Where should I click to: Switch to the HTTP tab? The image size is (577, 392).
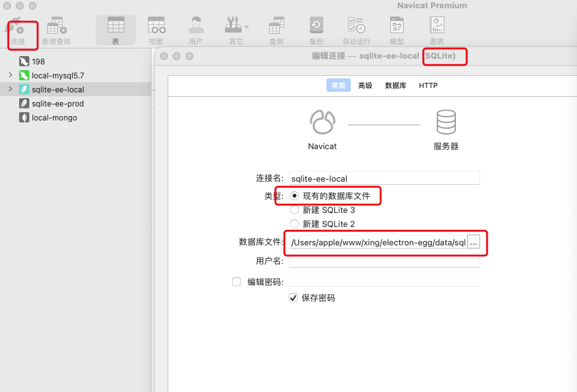[x=428, y=85]
